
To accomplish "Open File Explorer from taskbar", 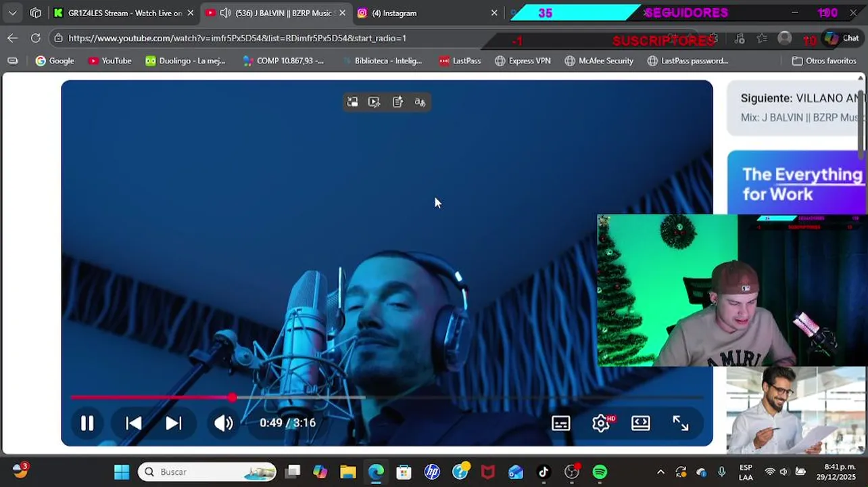I will click(x=347, y=472).
